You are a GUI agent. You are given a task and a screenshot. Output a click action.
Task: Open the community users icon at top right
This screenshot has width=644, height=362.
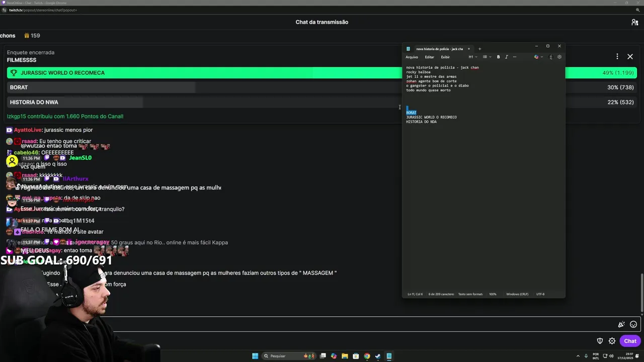pyautogui.click(x=634, y=22)
